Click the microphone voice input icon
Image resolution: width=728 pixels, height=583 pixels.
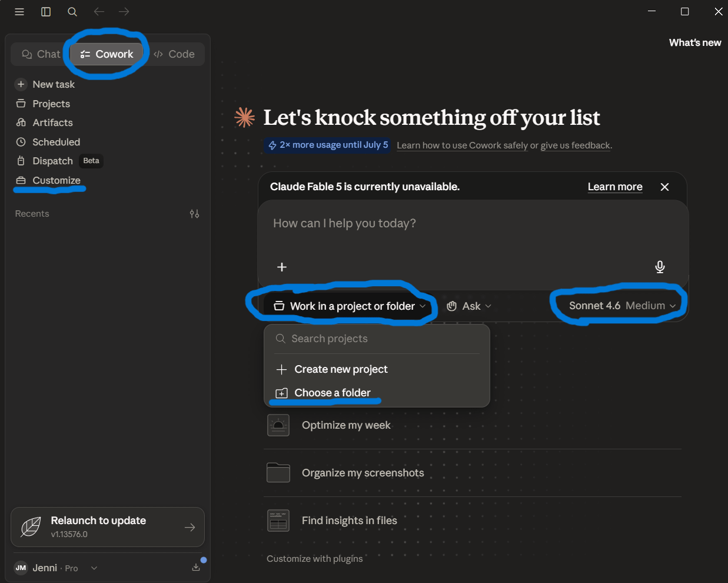(x=660, y=267)
